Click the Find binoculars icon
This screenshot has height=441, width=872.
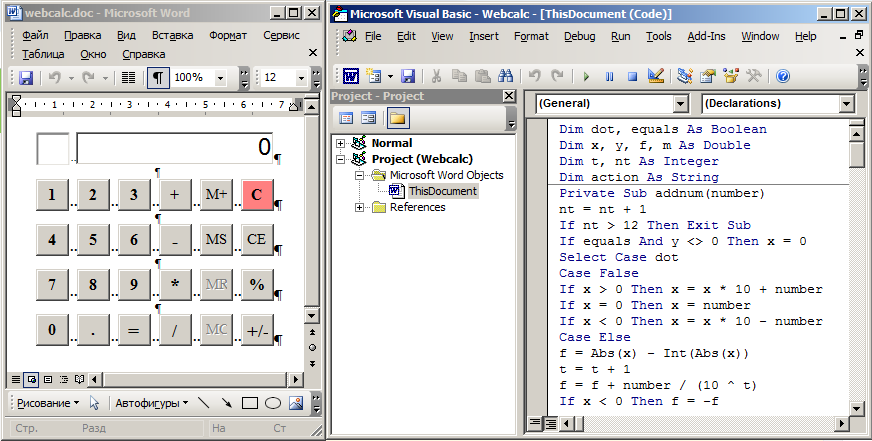505,76
